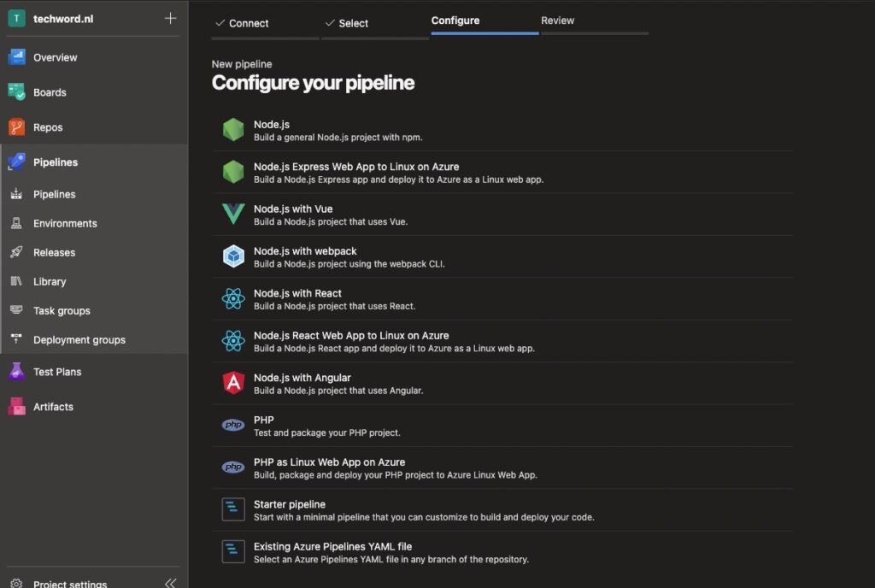The height and width of the screenshot is (588, 875).
Task: Open Deployment groups label under Pipelines
Action: tap(79, 340)
